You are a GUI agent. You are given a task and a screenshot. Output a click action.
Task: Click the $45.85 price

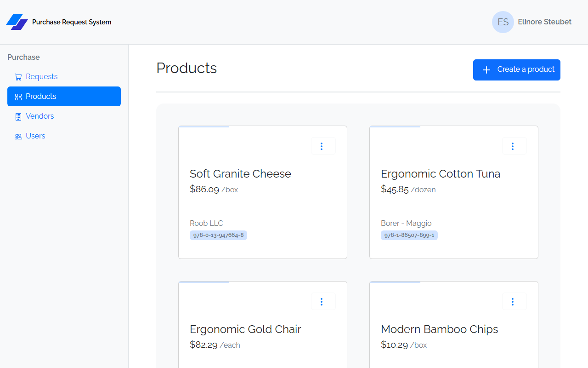click(x=395, y=189)
